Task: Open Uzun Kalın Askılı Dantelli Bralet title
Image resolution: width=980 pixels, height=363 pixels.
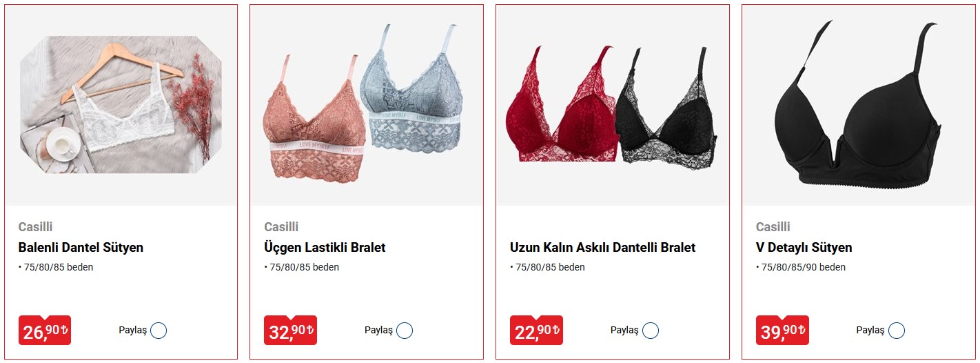Action: (x=603, y=247)
